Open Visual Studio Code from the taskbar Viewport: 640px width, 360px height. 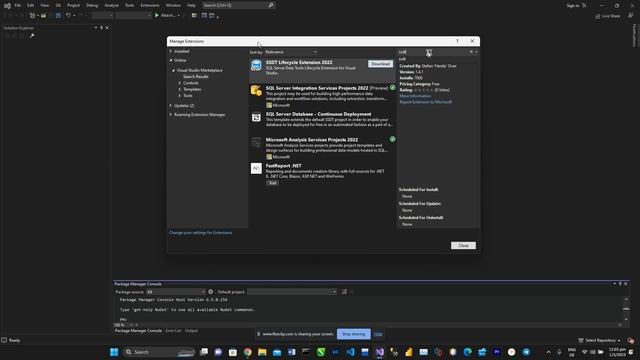[350, 352]
